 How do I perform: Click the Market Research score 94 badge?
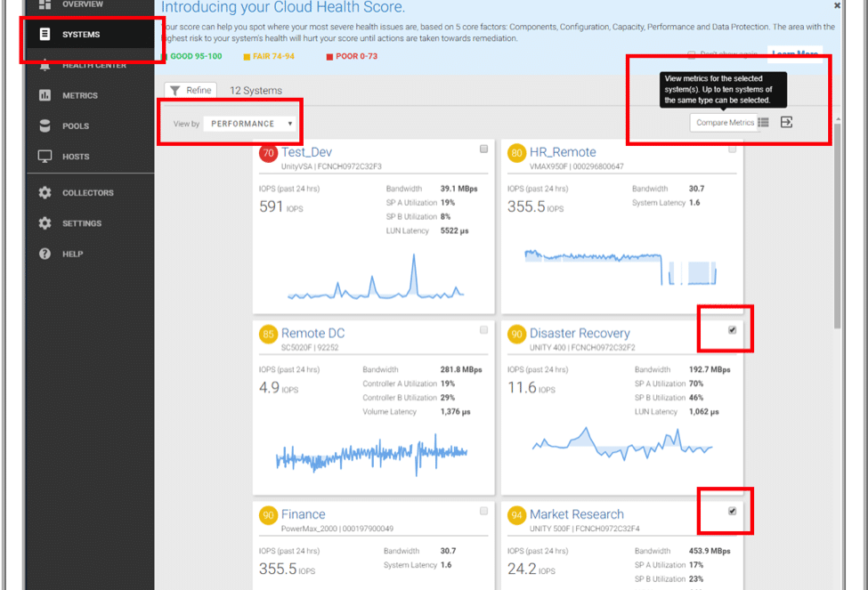[516, 515]
